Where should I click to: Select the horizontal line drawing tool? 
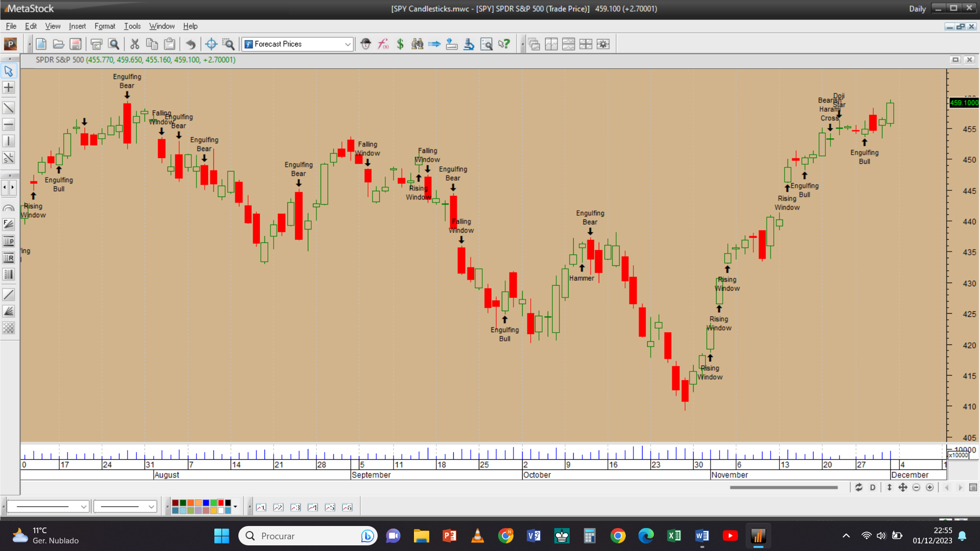[x=9, y=124]
